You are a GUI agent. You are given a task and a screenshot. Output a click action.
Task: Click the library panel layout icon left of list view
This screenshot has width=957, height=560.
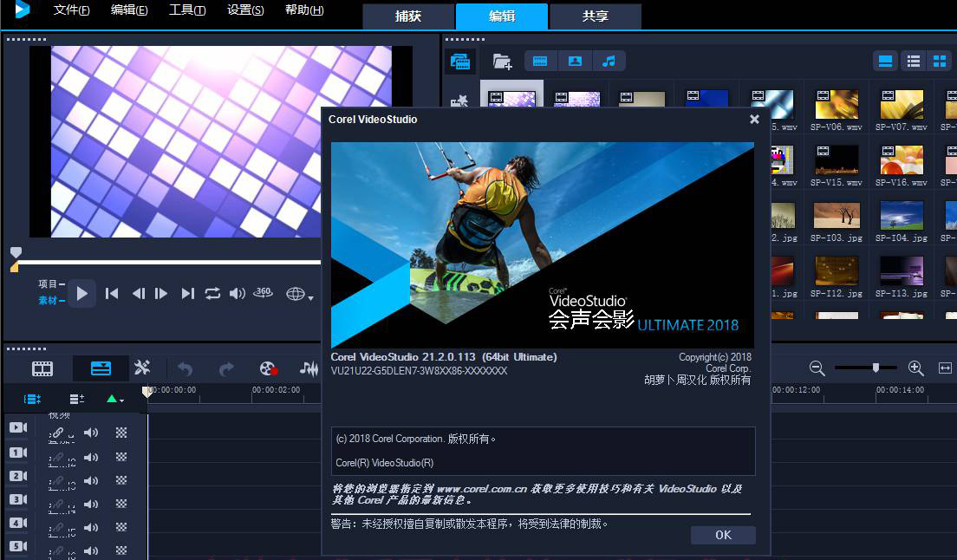[x=885, y=61]
